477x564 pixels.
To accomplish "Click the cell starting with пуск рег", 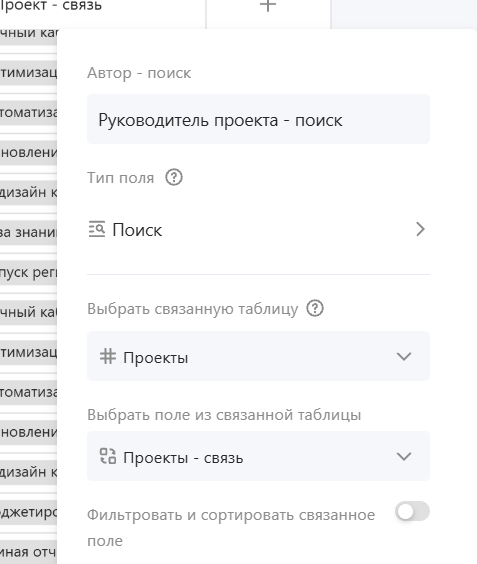I will [28, 272].
